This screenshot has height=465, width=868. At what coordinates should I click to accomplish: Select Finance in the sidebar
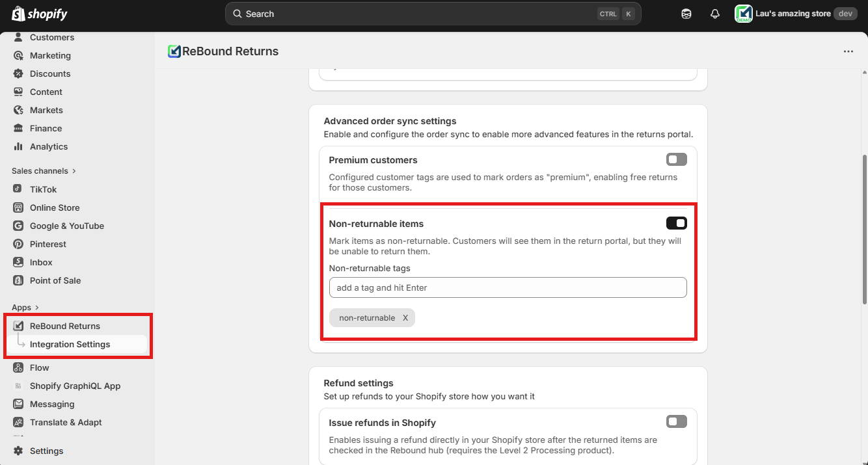[x=46, y=128]
